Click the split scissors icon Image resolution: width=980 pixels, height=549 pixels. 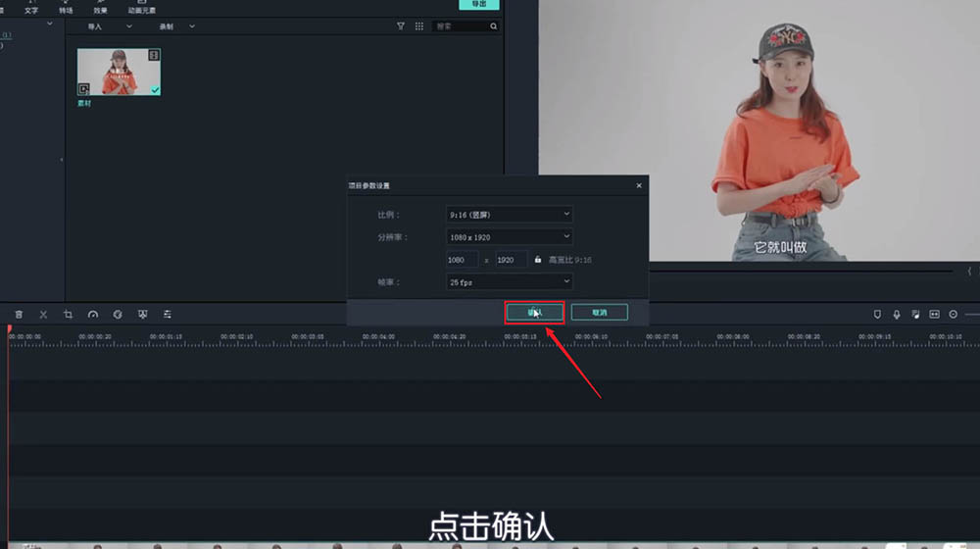[43, 315]
